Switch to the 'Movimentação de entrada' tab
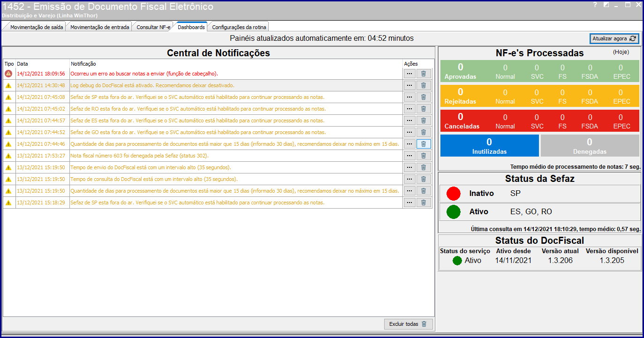This screenshot has height=338, width=644. pos(99,27)
